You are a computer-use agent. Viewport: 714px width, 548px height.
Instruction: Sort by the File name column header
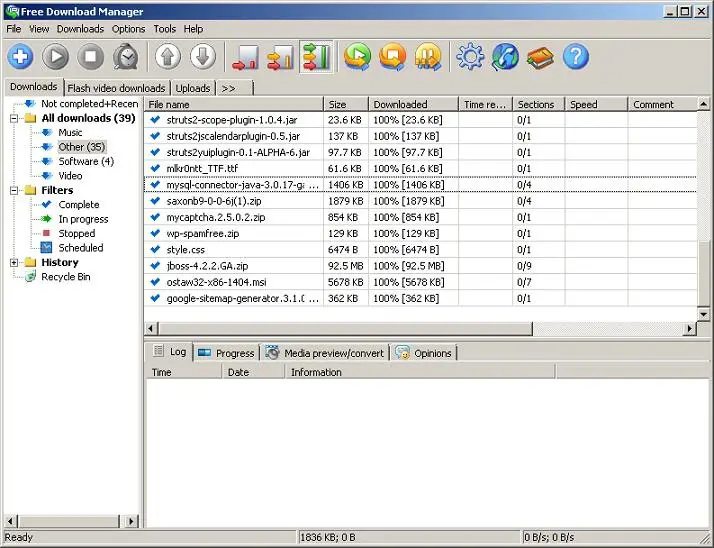pyautogui.click(x=234, y=104)
